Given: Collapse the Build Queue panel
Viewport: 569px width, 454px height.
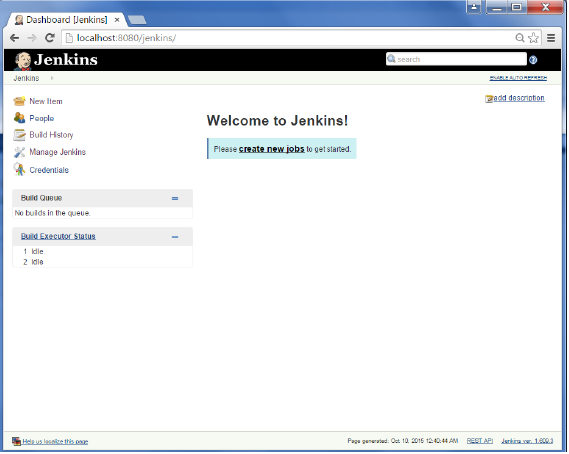Looking at the screenshot, I should click(175, 199).
